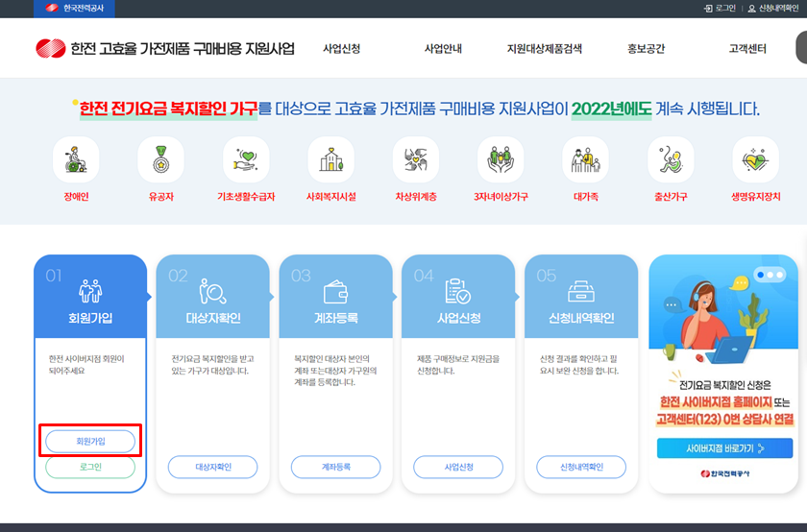Click the 장애인 label text
Screen dimensions: 807x532
76,197
